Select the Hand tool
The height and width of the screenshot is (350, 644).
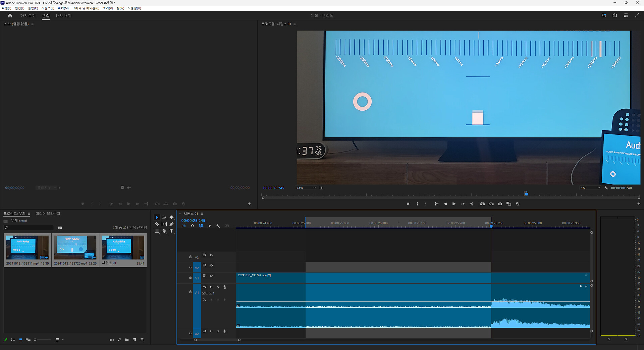pos(164,231)
